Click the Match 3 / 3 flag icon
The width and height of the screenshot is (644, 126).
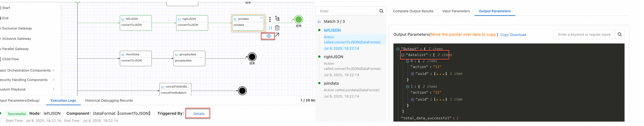pyautogui.click(x=319, y=22)
